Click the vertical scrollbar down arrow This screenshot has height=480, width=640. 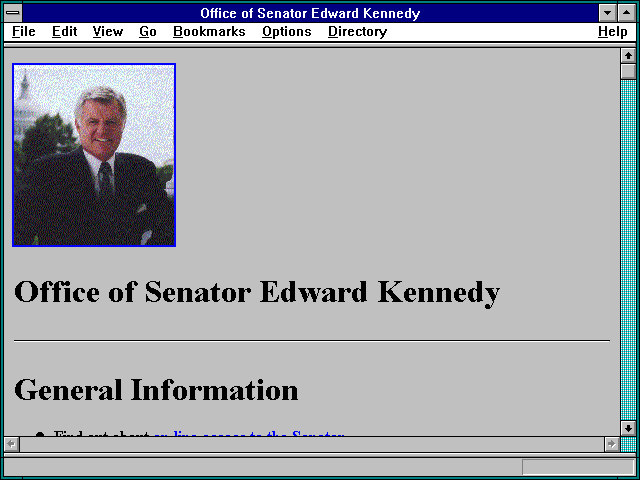(x=628, y=428)
